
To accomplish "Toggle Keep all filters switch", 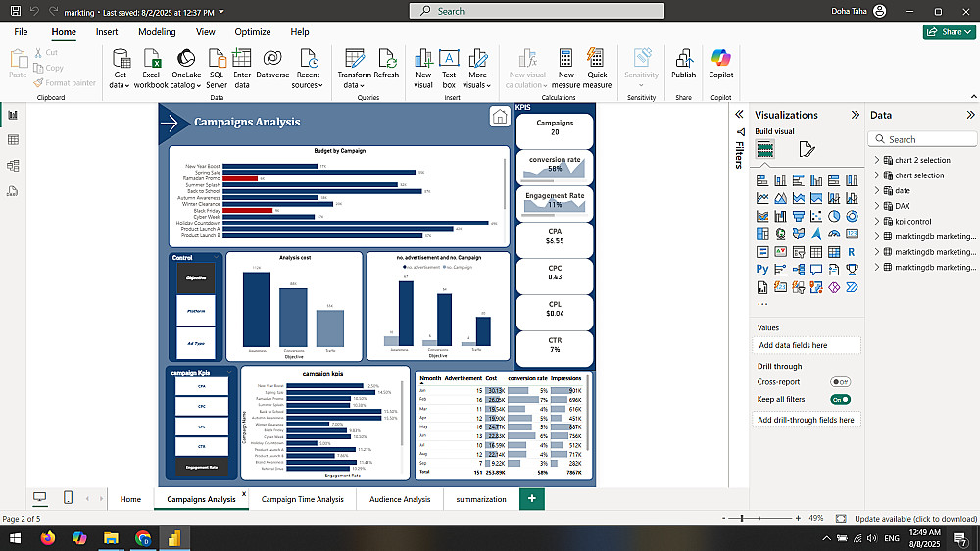I will 840,400.
